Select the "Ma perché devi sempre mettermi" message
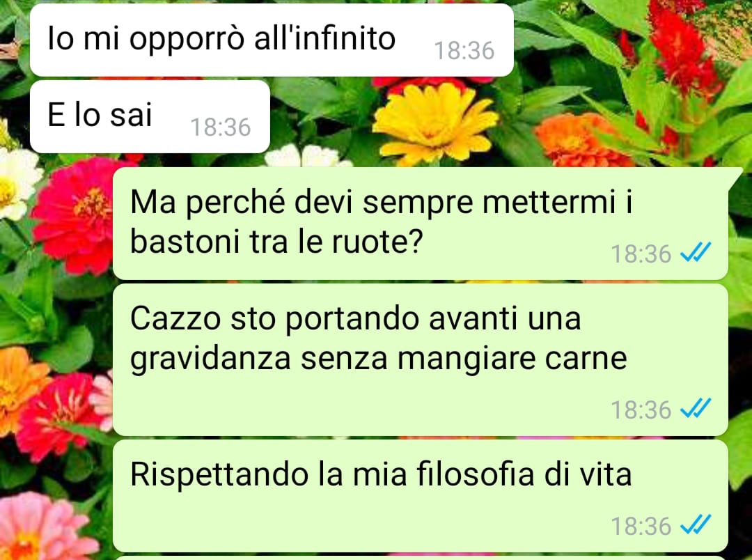752x560 pixels. tap(420, 223)
